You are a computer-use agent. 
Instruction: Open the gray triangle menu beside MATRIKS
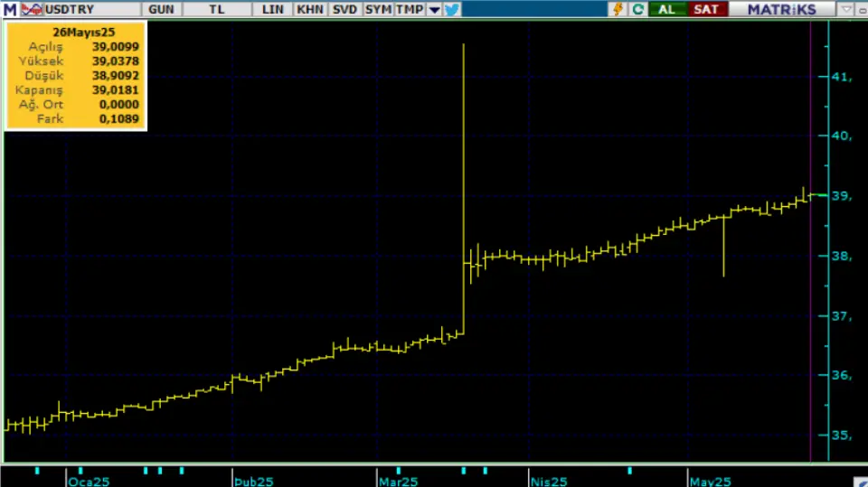click(846, 9)
